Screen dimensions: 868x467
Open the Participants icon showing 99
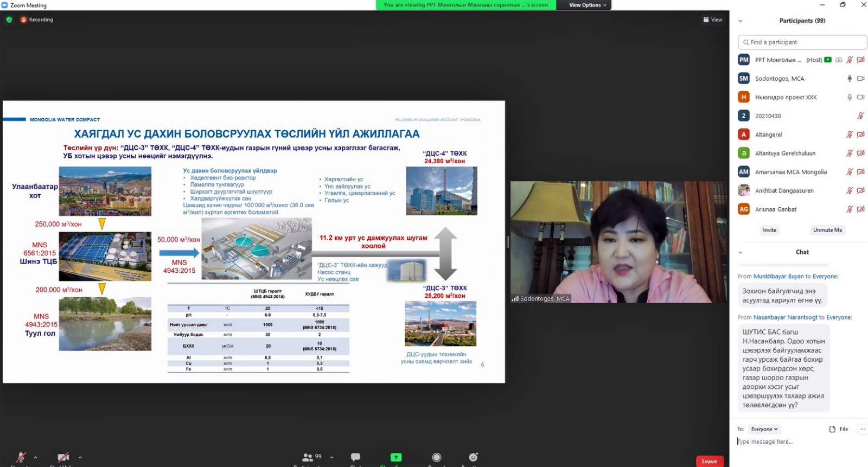[x=312, y=457]
